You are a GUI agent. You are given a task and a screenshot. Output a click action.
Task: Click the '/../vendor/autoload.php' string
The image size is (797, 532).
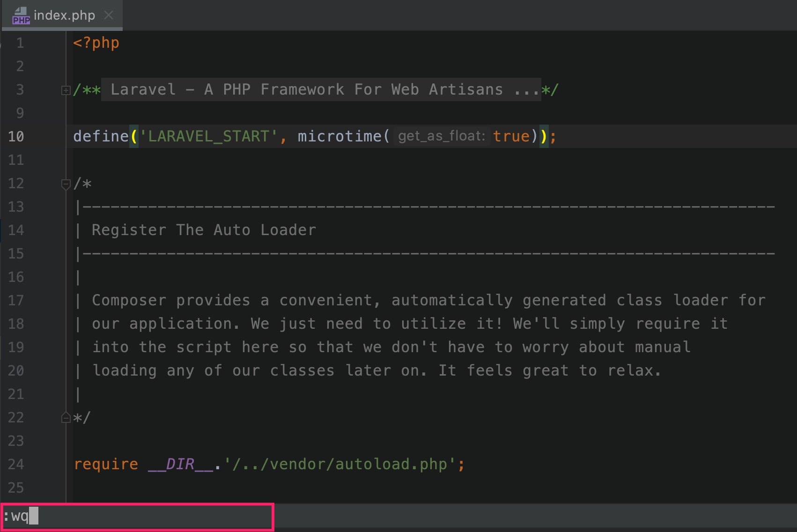340,464
